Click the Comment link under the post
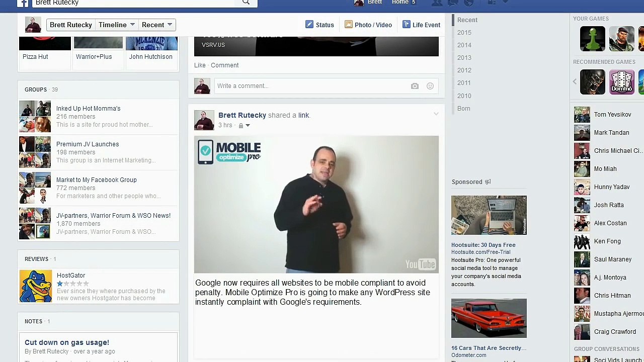 click(x=225, y=65)
